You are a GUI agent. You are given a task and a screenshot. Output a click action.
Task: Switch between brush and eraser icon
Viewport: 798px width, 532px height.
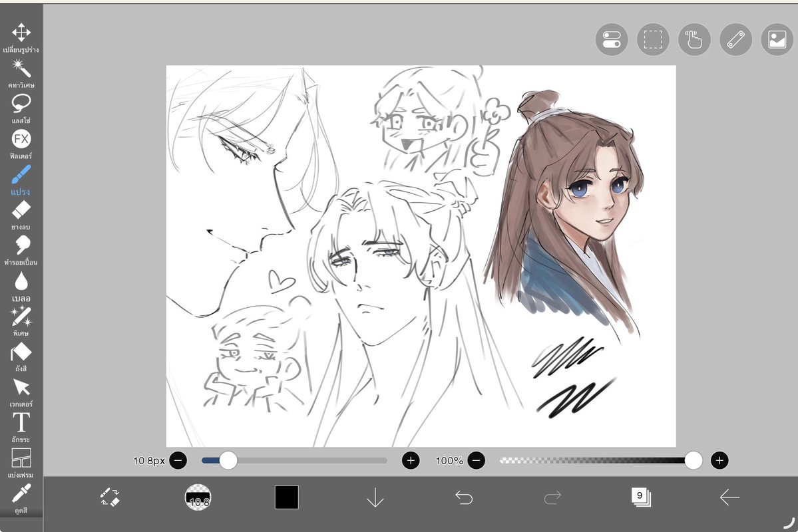click(x=110, y=497)
